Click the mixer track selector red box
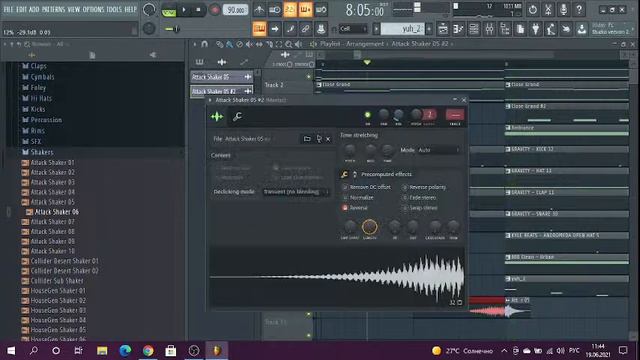 (x=455, y=115)
